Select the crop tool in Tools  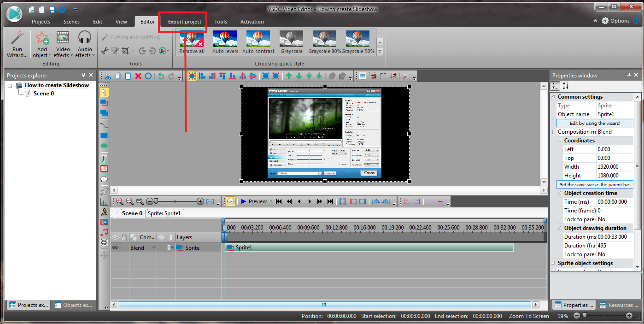click(x=125, y=51)
